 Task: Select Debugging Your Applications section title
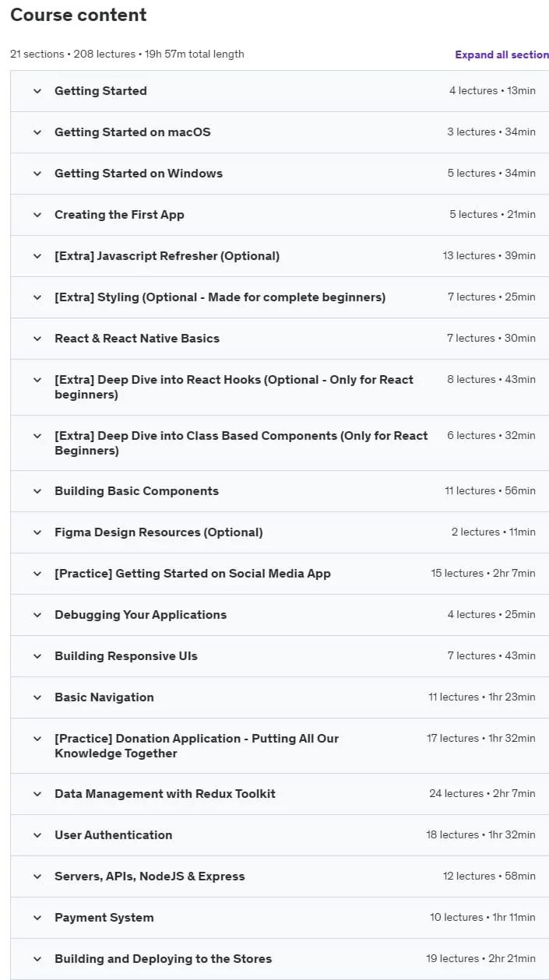[x=140, y=615]
